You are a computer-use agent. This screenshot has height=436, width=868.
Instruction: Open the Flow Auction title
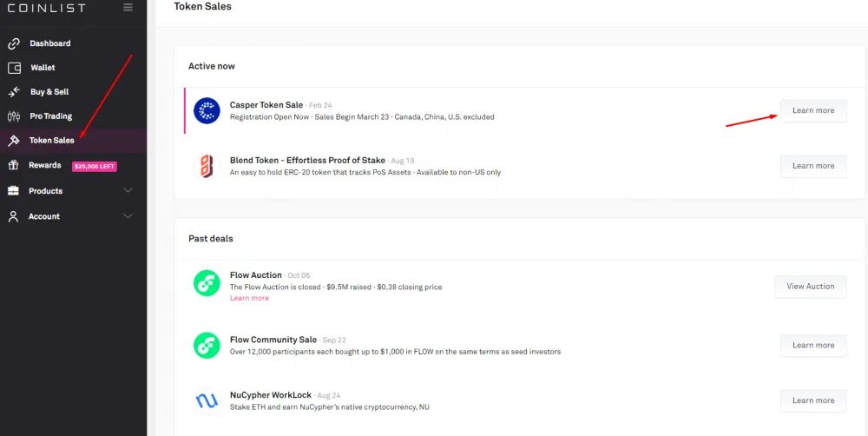coord(256,274)
